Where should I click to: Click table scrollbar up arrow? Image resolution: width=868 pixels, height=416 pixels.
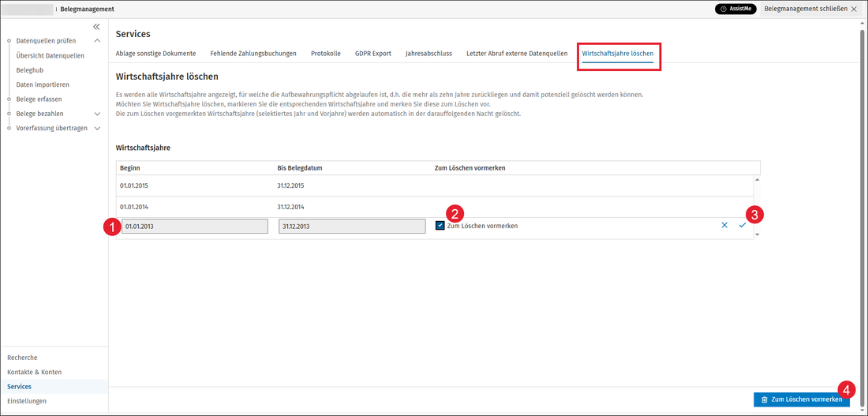pos(758,179)
